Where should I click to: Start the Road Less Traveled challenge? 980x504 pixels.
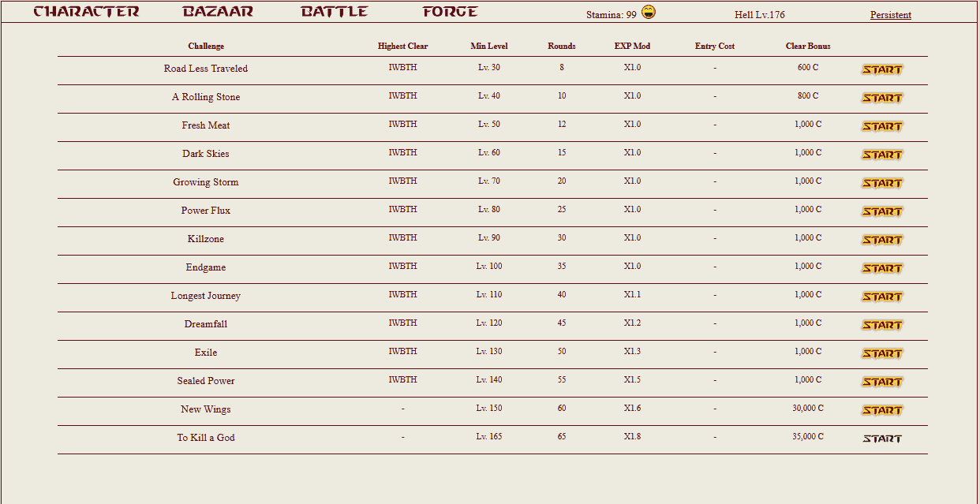(x=881, y=69)
